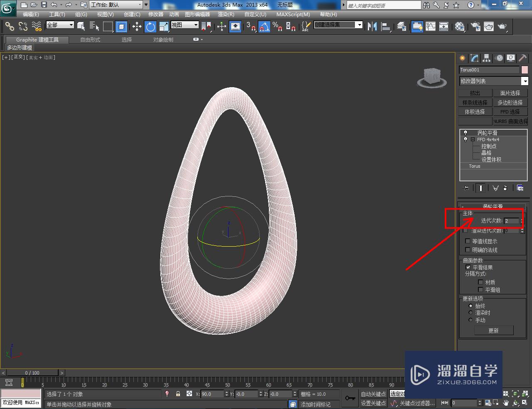This screenshot has height=409, width=532.
Task: Select the Move tool in toolbar
Action: tap(137, 27)
